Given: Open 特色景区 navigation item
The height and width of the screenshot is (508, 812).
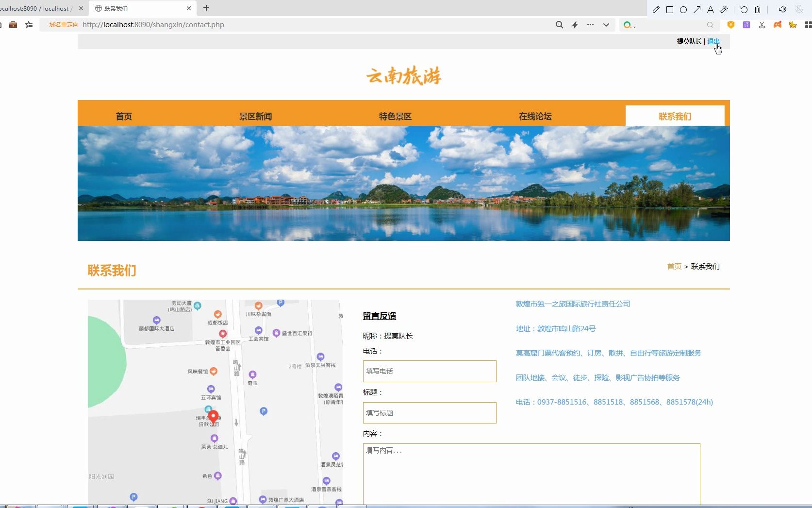Looking at the screenshot, I should coord(395,116).
